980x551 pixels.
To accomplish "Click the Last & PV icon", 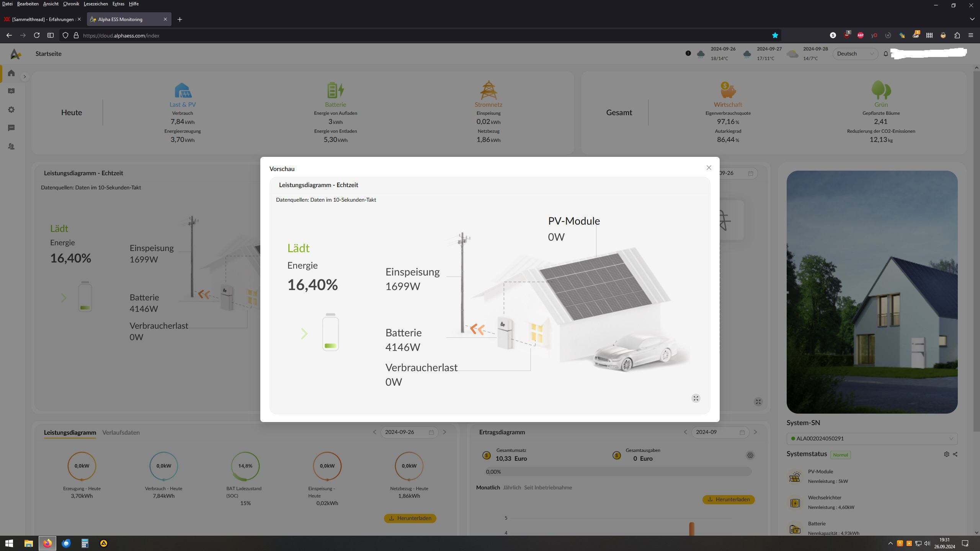I will point(183,90).
